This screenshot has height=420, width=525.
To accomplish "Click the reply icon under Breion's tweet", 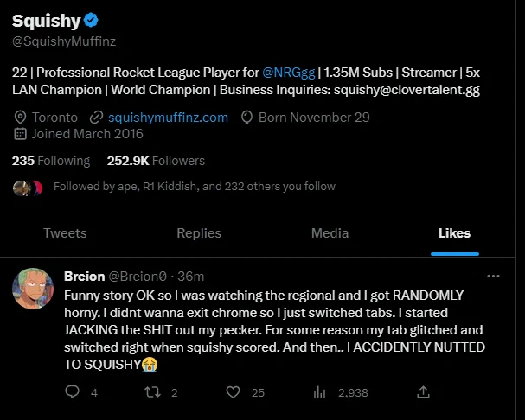I will pyautogui.click(x=72, y=391).
